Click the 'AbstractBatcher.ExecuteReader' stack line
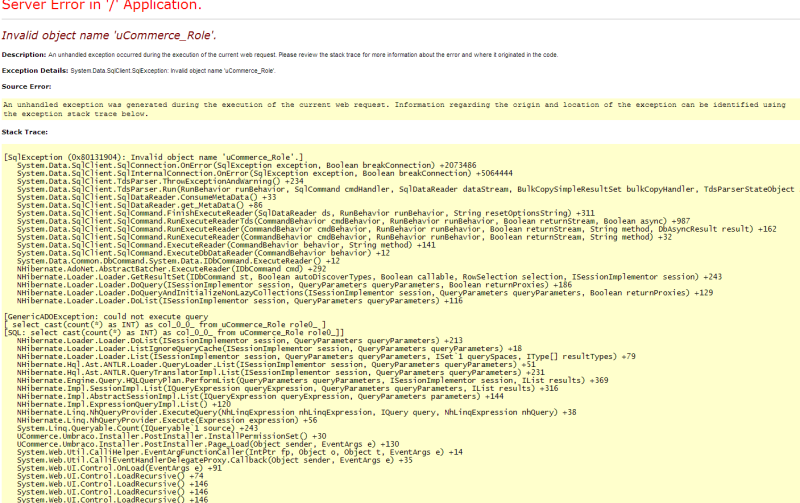The image size is (800, 503). pos(171,269)
